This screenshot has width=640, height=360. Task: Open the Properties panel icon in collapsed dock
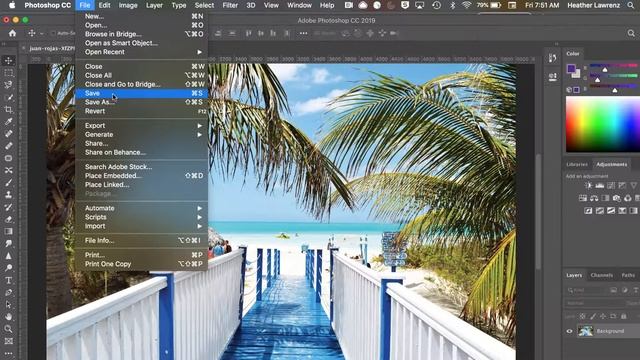553,76
